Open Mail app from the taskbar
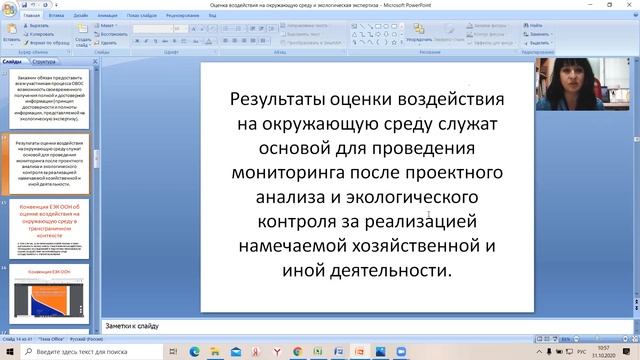The image size is (640, 360). click(236, 351)
